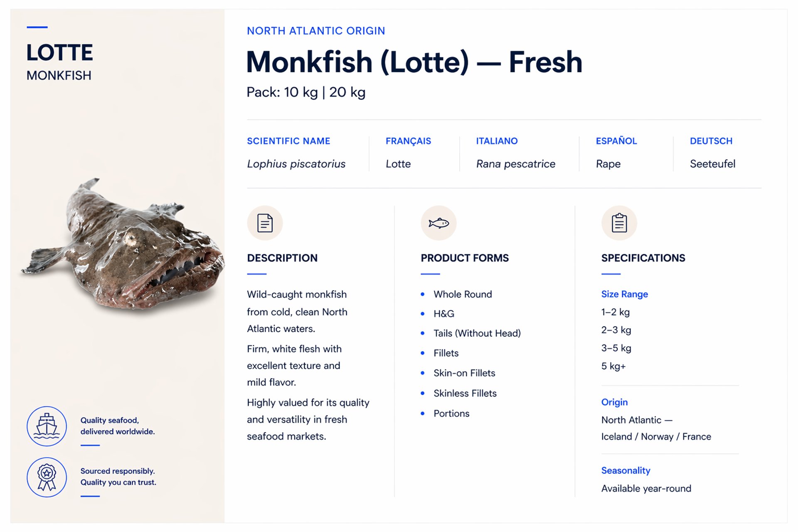Select the Whole Round product form

[463, 294]
